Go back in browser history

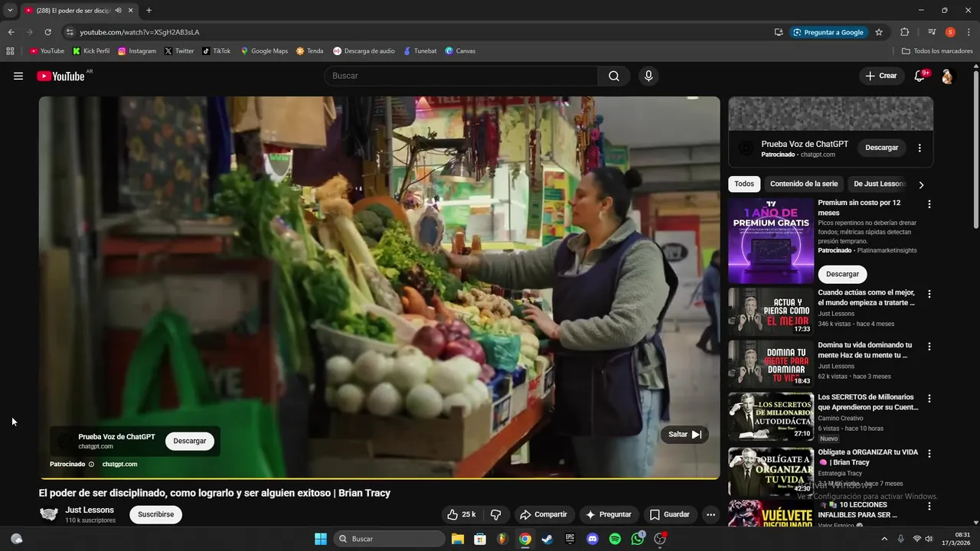pyautogui.click(x=11, y=32)
